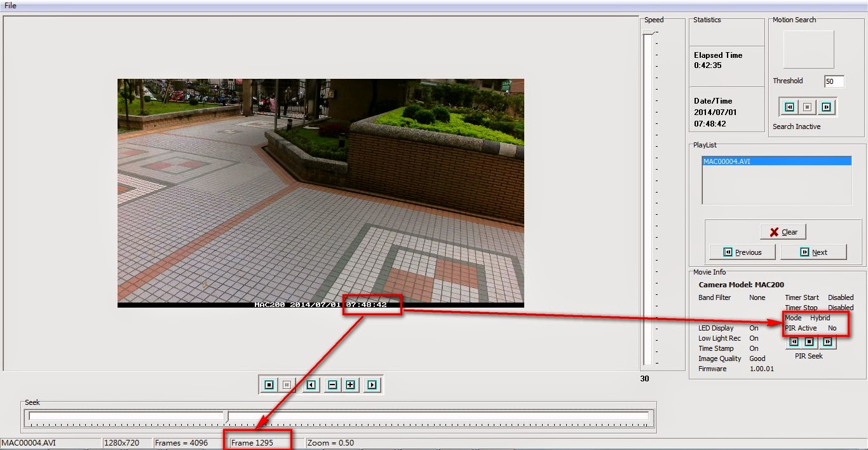The width and height of the screenshot is (868, 450).
Task: Click the Date/Time value 2014/07/01
Action: click(715, 112)
